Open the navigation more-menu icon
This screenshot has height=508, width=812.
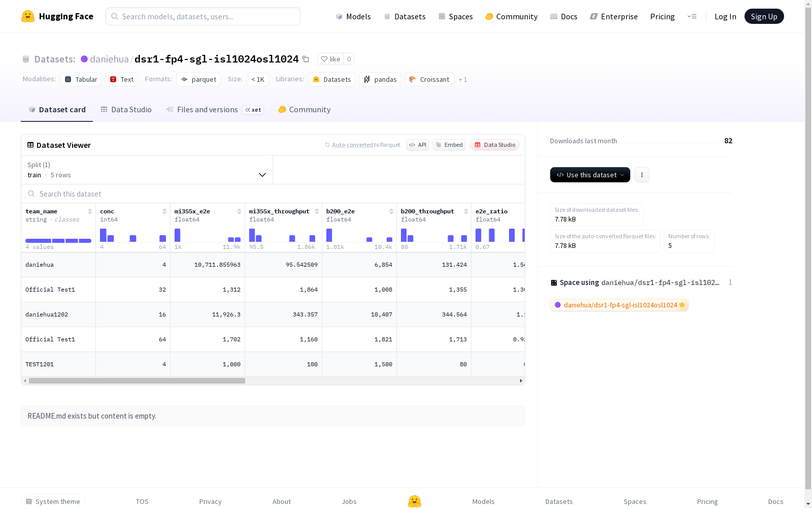pos(692,16)
